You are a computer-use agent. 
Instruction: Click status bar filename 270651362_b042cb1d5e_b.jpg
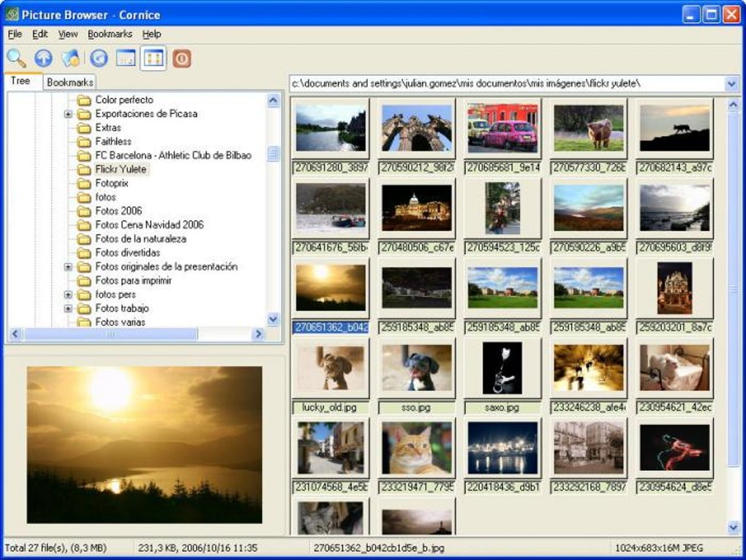379,548
